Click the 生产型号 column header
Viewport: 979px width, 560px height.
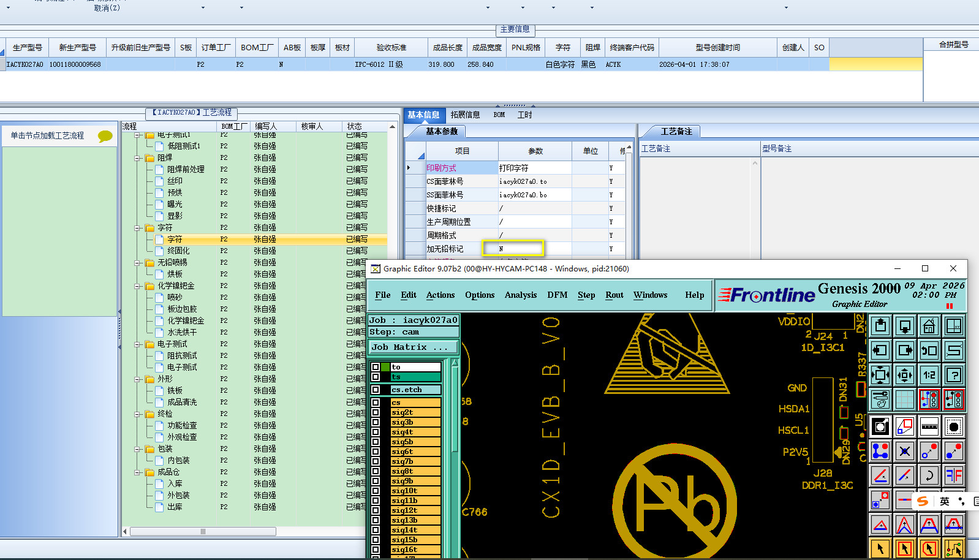click(x=28, y=47)
